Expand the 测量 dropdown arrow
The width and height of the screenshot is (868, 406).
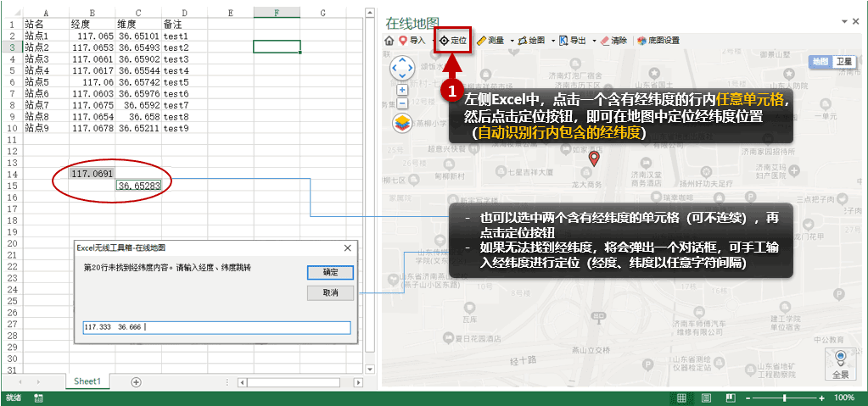[x=512, y=41]
